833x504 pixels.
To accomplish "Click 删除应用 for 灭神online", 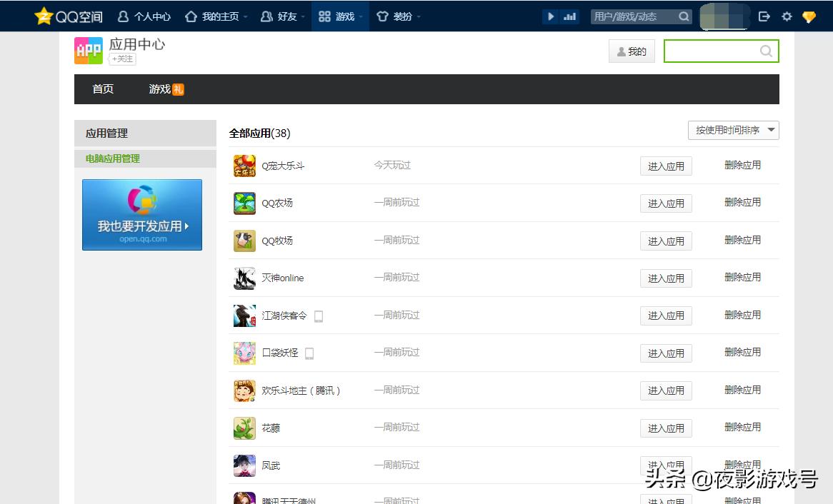I will tap(742, 277).
